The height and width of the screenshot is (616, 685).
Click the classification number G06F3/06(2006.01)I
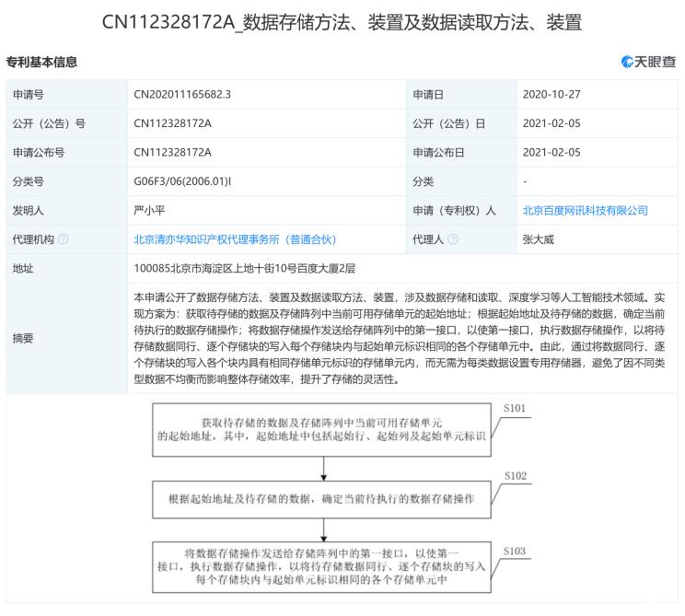click(182, 181)
